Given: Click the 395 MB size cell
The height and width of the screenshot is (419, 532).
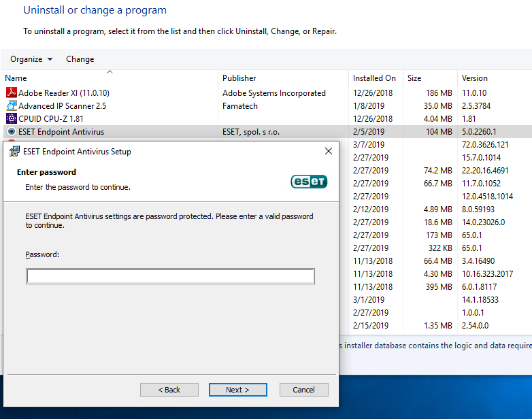Looking at the screenshot, I should tap(439, 286).
